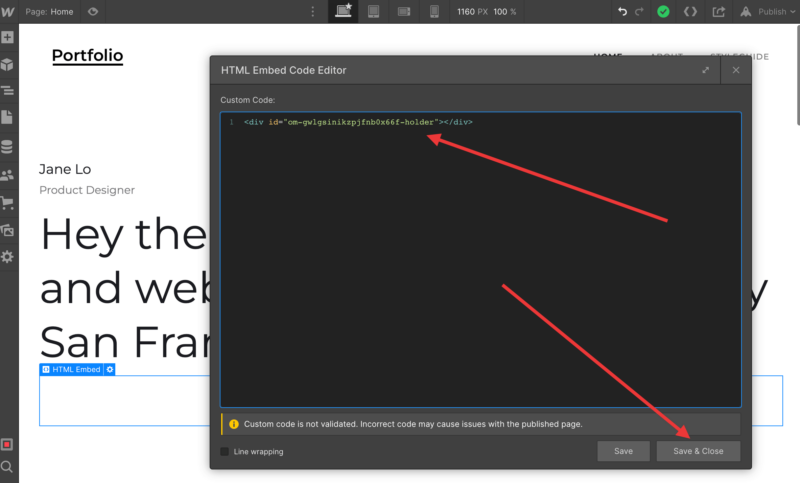Click the search magnifier icon
The width and height of the screenshot is (800, 483).
click(7, 467)
